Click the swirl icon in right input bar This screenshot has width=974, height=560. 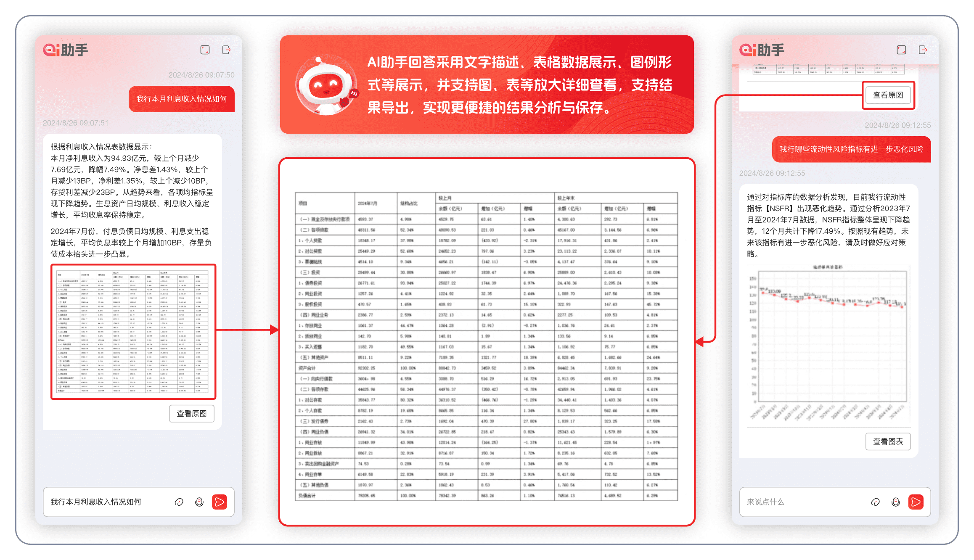(876, 502)
